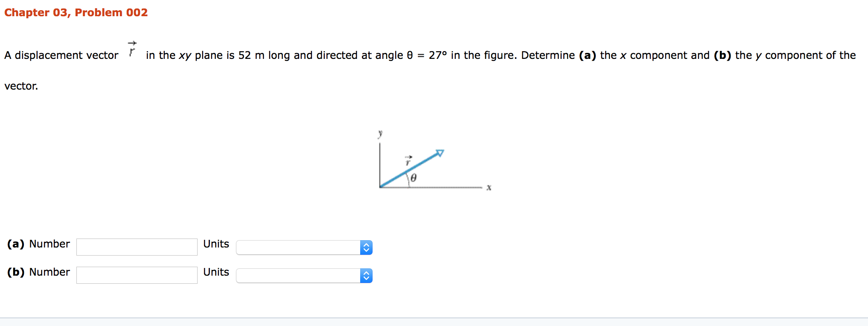Click the bold (a) label text
The height and width of the screenshot is (326, 868).
(x=15, y=244)
